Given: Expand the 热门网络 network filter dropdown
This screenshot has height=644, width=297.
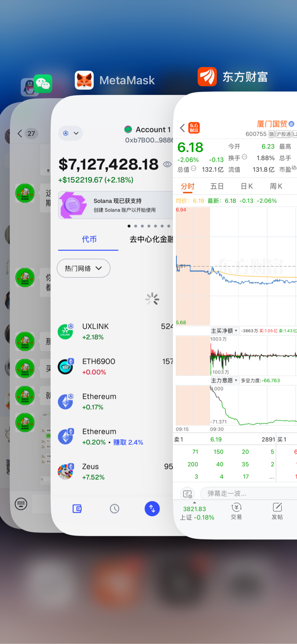Looking at the screenshot, I should (84, 268).
